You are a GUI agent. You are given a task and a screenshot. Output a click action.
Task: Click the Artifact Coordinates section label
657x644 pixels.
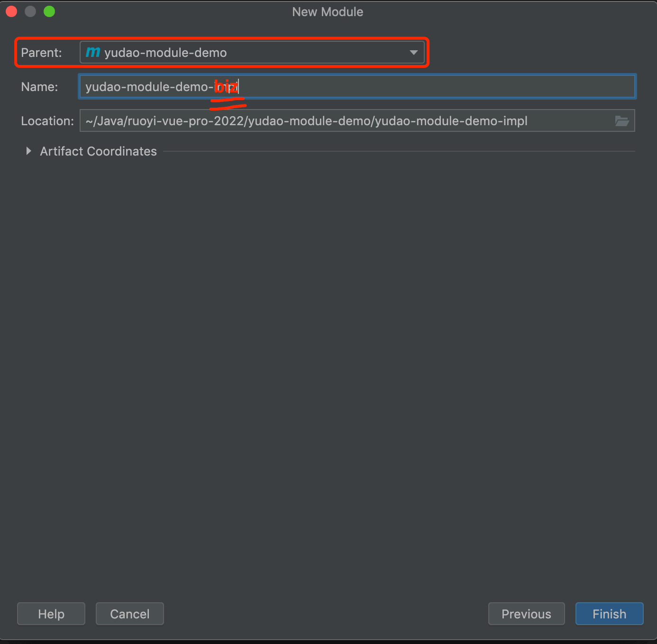[x=98, y=151]
